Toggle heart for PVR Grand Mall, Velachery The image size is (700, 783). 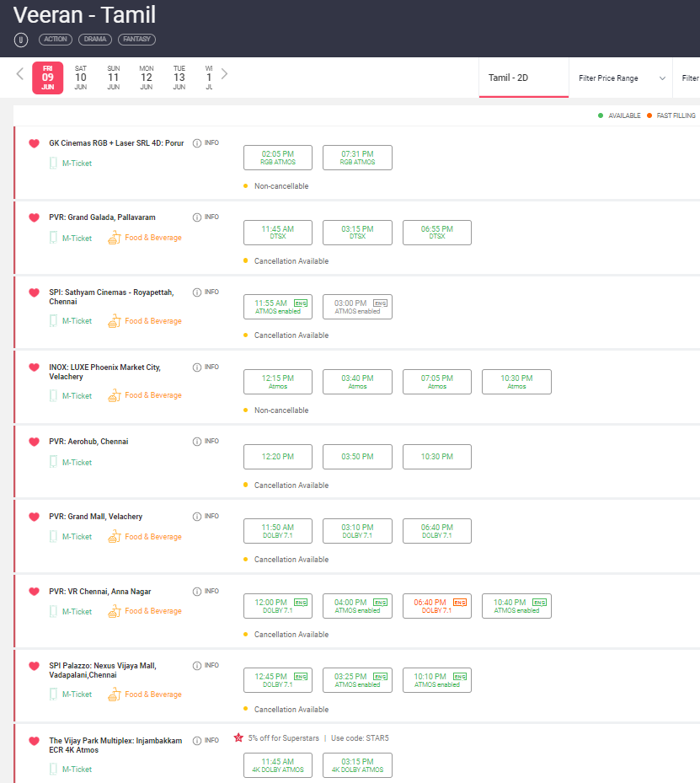(34, 517)
